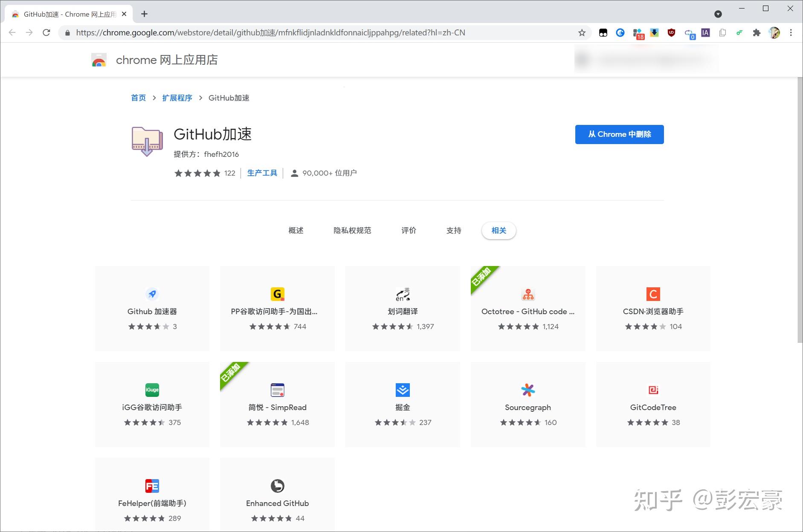Click the 从 Chrome 中删除 button
Image resolution: width=803 pixels, height=532 pixels.
(x=619, y=134)
